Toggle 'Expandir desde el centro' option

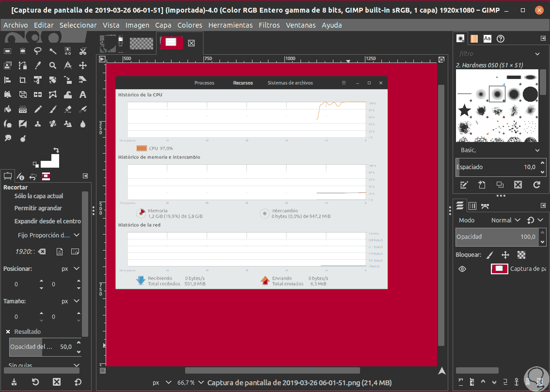click(47, 221)
